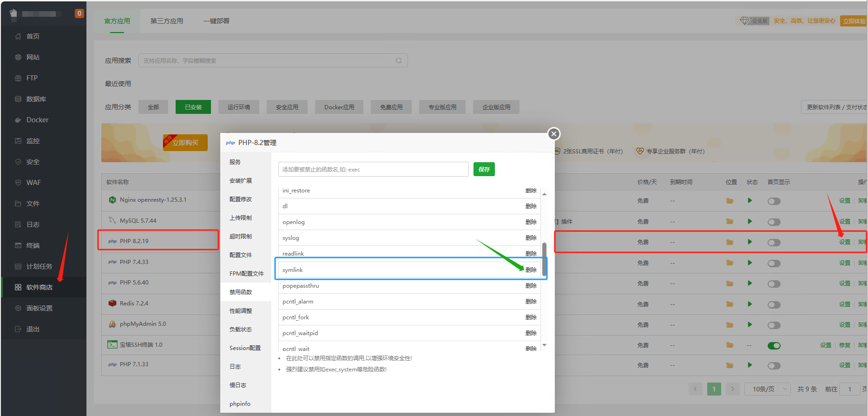
Task: Switch to 第三方应用 tab
Action: tap(166, 21)
